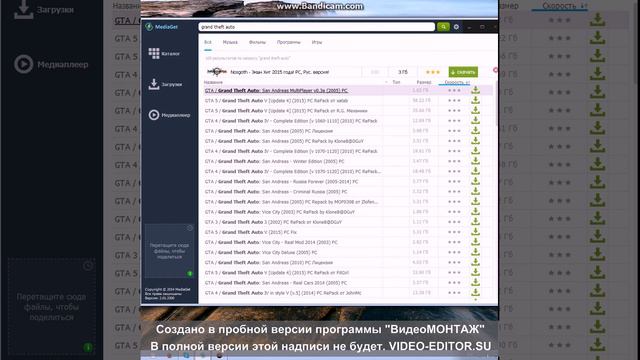This screenshot has width=640, height=360.
Task: Click green share icon in drop-files box
Action: coord(190,273)
